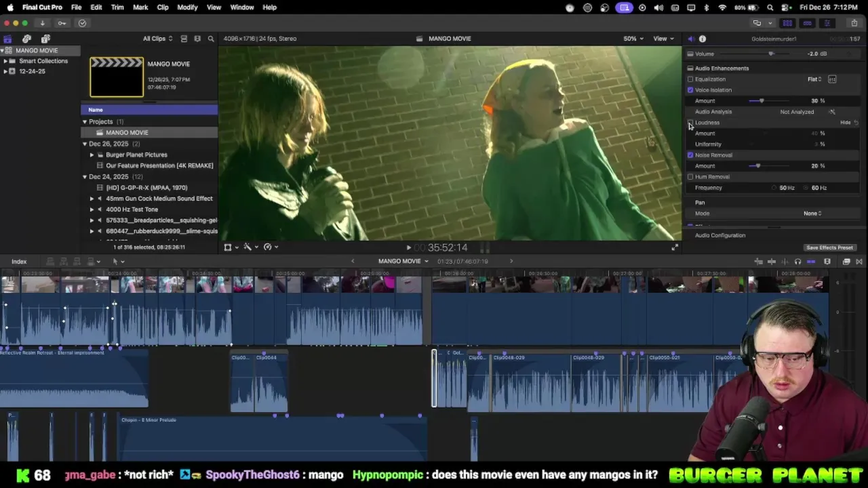Toggle the Browser panel layout icon
The width and height of the screenshot is (868, 488).
tap(787, 23)
